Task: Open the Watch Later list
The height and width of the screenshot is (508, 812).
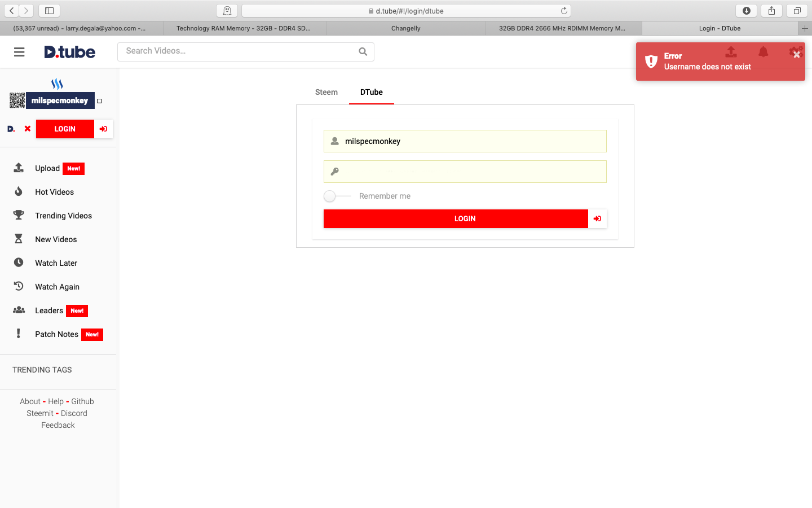Action: (56, 263)
